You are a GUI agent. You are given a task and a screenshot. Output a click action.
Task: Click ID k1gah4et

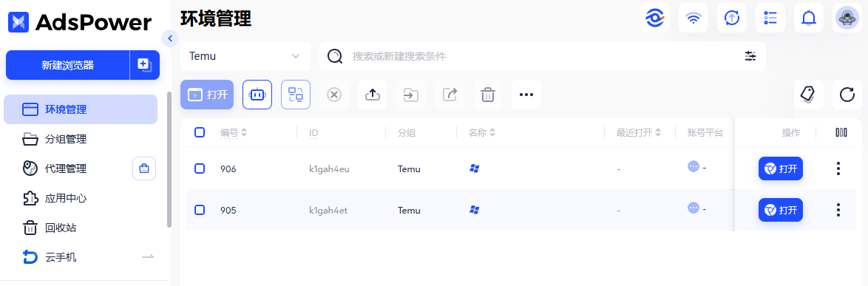click(328, 211)
